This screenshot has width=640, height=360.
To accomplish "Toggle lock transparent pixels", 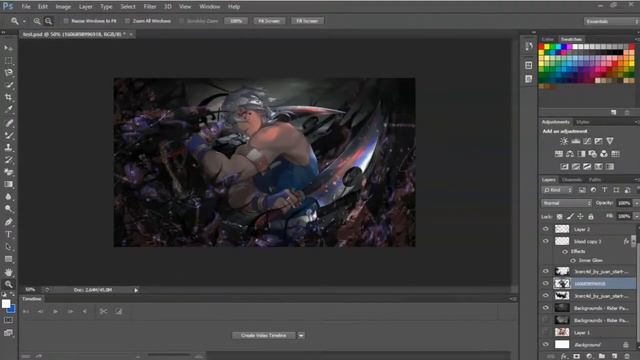I will point(560,217).
